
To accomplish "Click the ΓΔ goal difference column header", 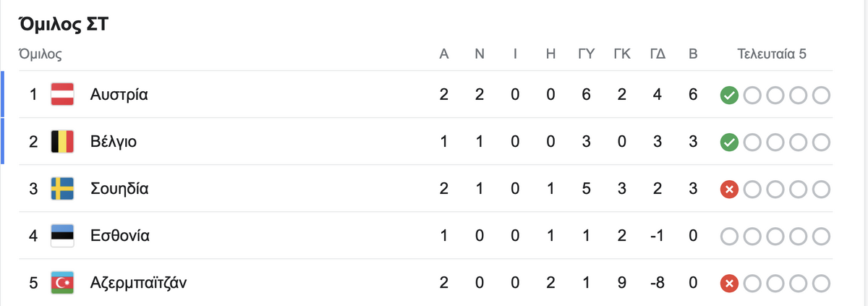I will pyautogui.click(x=658, y=54).
